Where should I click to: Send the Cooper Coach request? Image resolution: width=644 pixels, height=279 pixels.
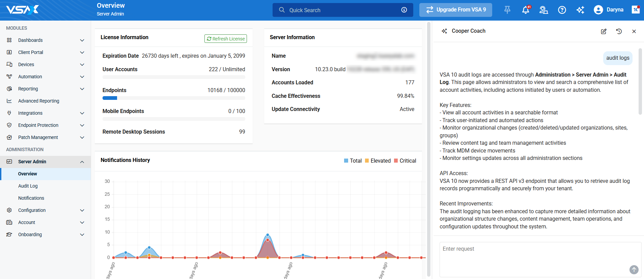pos(634,269)
